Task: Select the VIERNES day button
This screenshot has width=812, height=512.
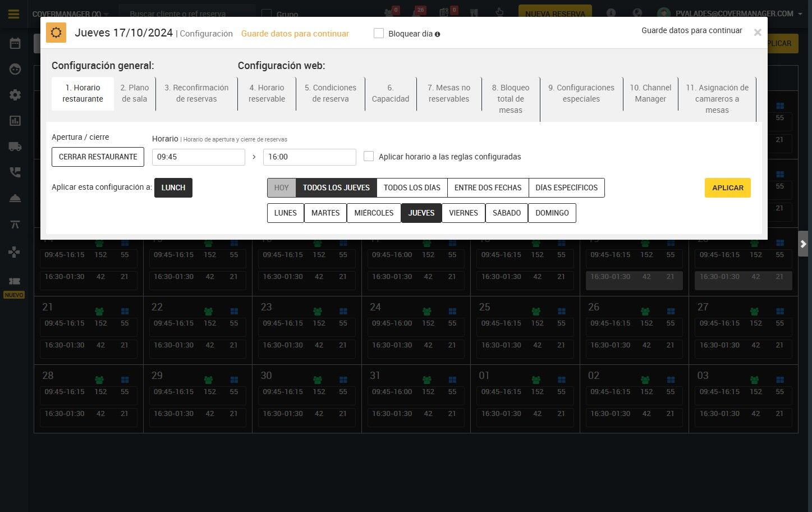Action: coord(464,213)
